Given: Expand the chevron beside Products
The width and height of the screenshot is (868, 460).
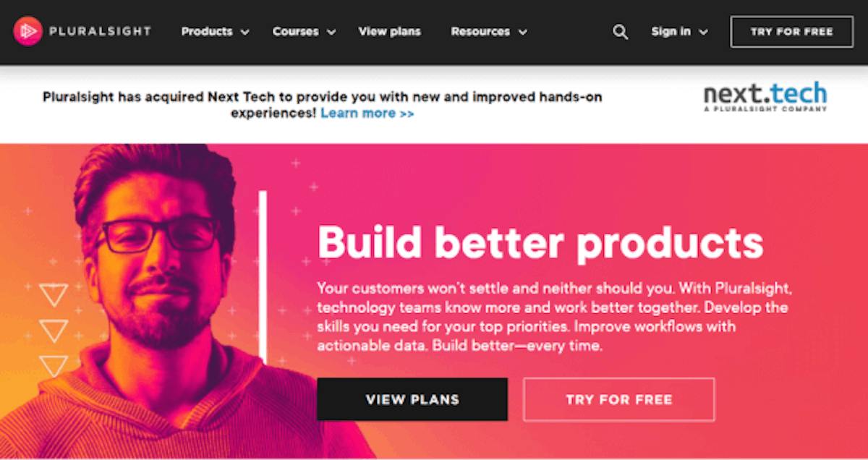Looking at the screenshot, I should tap(245, 33).
